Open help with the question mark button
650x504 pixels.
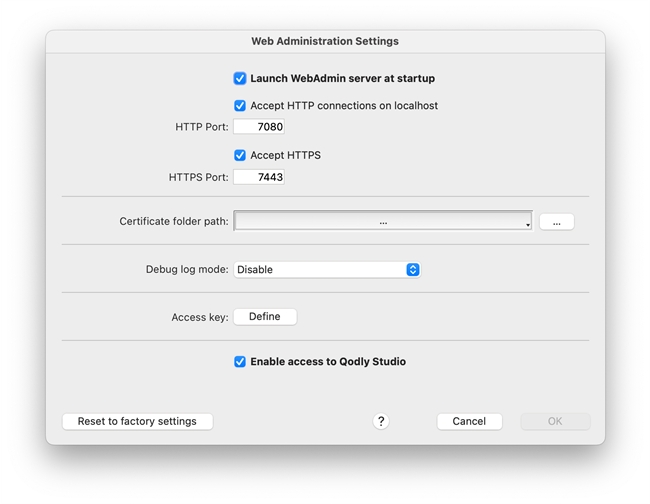(381, 421)
